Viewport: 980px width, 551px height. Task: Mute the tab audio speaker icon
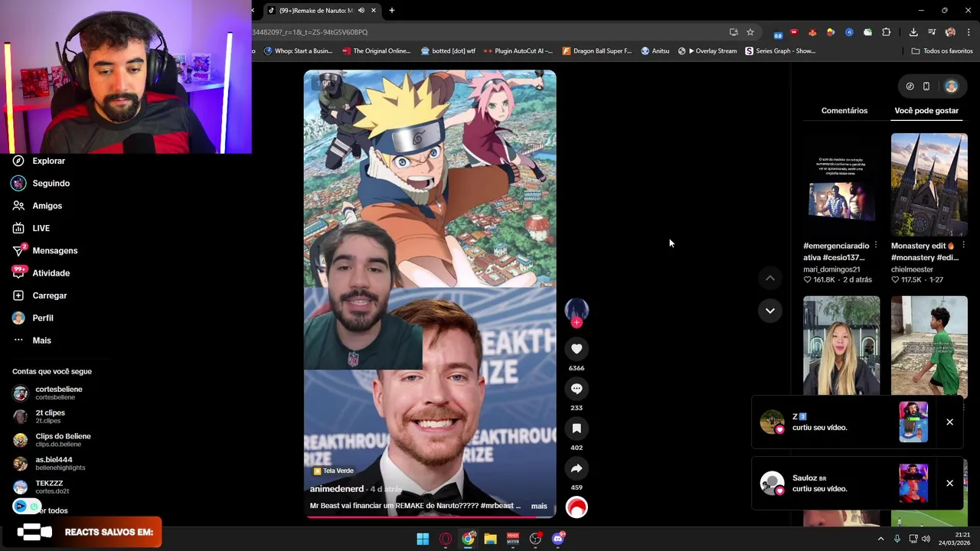pyautogui.click(x=361, y=11)
